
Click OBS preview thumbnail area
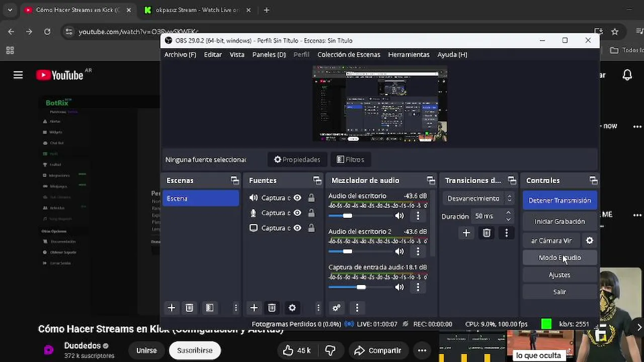(380, 104)
